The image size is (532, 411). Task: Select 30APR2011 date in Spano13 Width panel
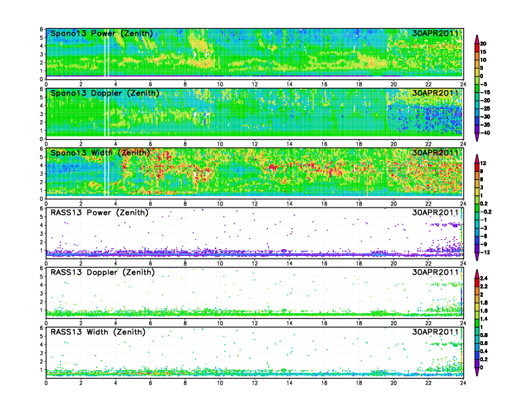(435, 152)
